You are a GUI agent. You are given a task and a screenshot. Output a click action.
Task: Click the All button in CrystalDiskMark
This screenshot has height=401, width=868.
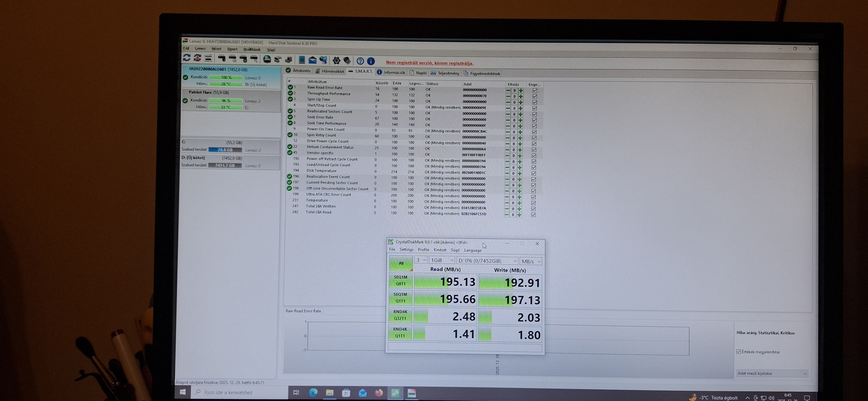click(x=401, y=263)
